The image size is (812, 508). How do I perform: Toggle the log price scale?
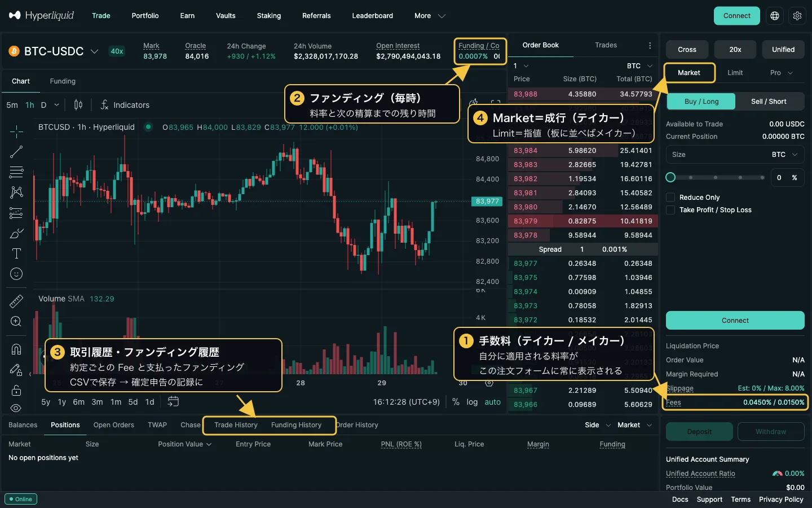coord(472,402)
